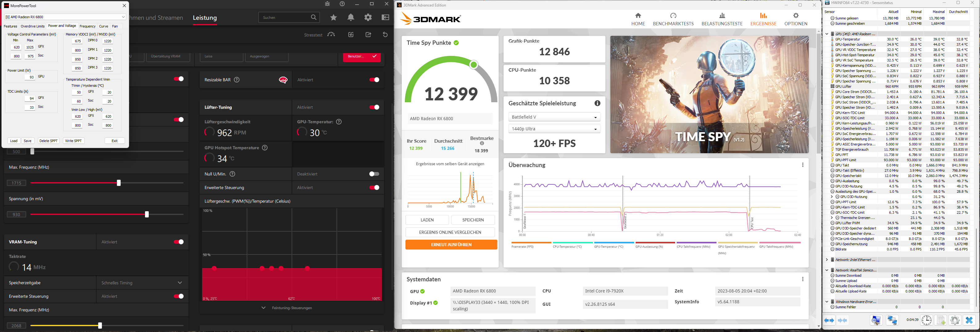The height and width of the screenshot is (332, 980).
Task: Collapse the GPU [#0]: AMD Radeon sensor group
Action: tap(827, 34)
